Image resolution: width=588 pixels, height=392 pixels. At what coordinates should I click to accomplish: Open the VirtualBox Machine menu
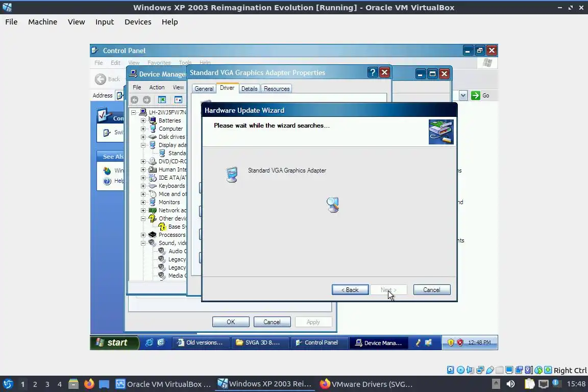coord(43,22)
